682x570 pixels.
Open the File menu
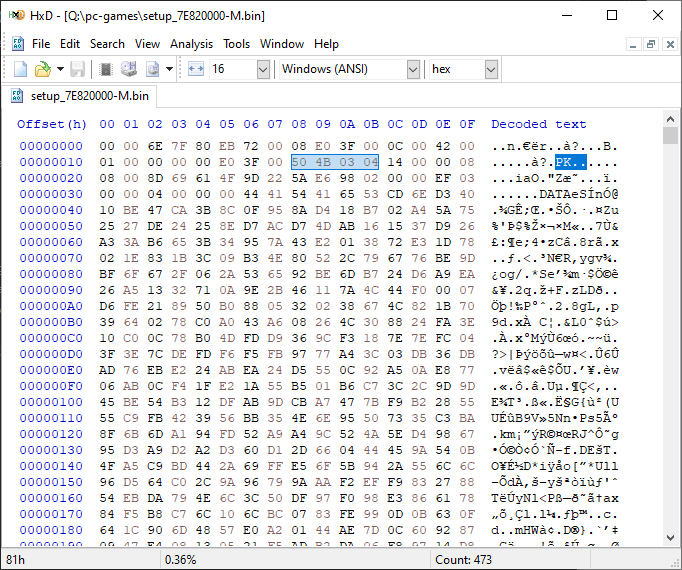coord(41,44)
